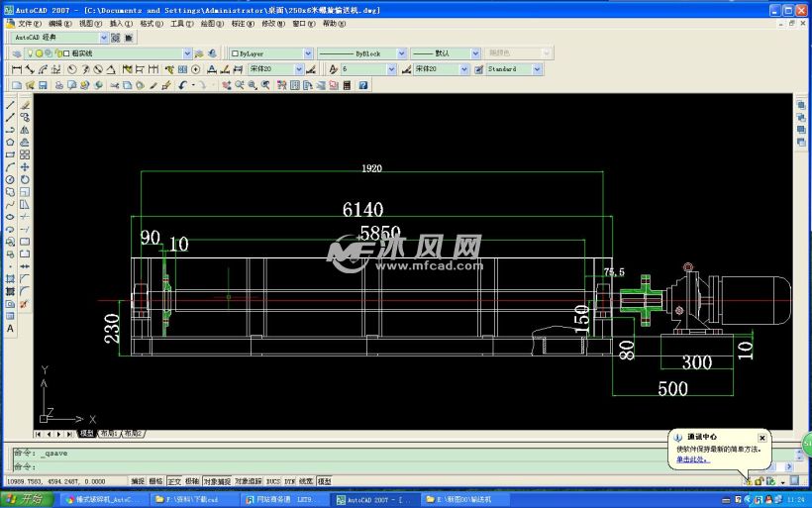The image size is (812, 508).
Task: Select the Rotate modify tool
Action: point(25,179)
